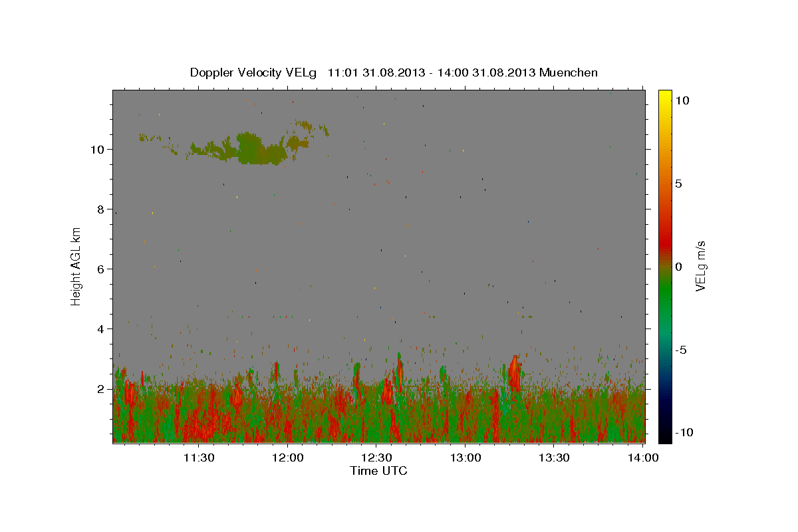Click the colorbar value -10
The width and height of the screenshot is (798, 532).
click(684, 432)
